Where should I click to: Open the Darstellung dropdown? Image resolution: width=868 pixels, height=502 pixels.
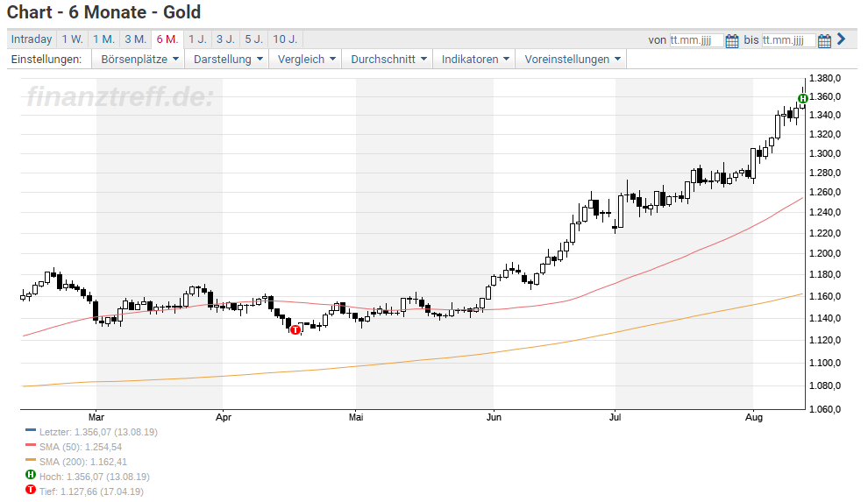(227, 60)
